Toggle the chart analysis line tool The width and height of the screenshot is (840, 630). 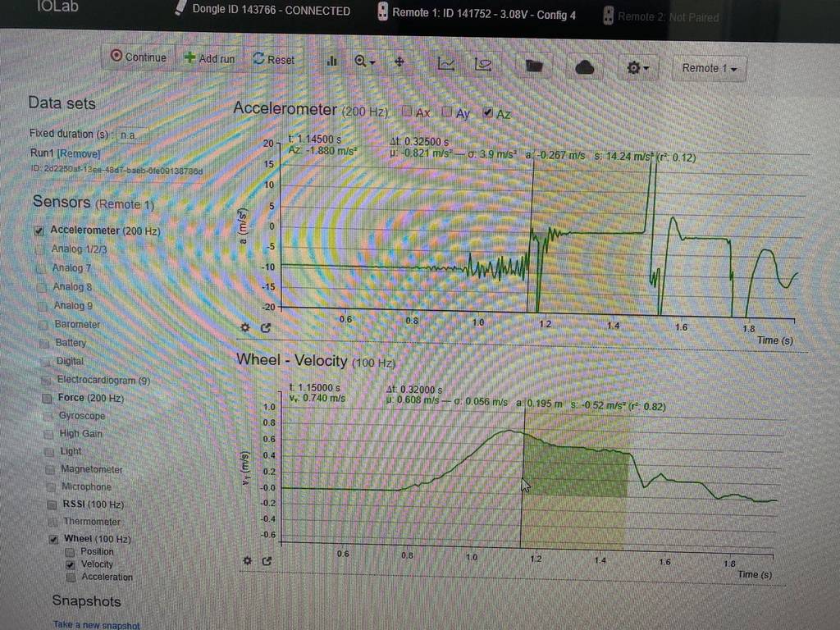(445, 64)
